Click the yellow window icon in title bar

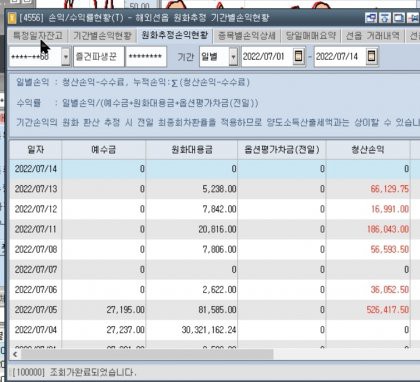[12, 18]
